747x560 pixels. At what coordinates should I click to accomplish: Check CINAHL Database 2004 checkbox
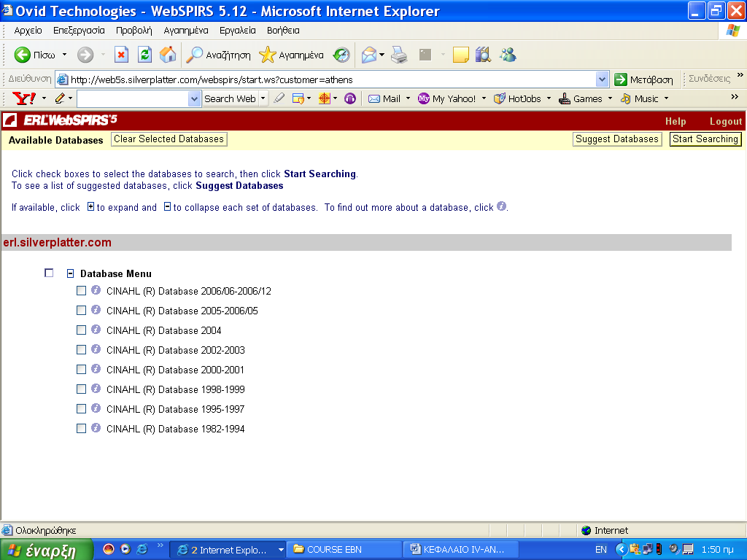[x=82, y=330]
